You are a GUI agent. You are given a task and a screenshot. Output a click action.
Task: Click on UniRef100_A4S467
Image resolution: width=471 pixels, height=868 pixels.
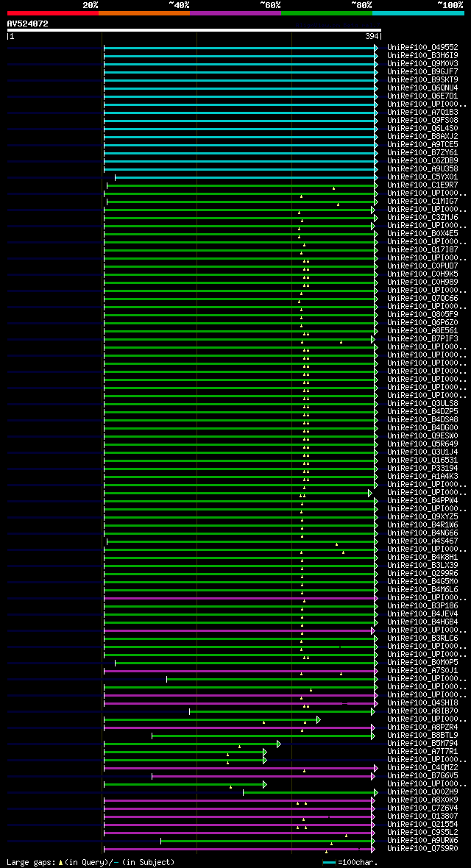[422, 541]
